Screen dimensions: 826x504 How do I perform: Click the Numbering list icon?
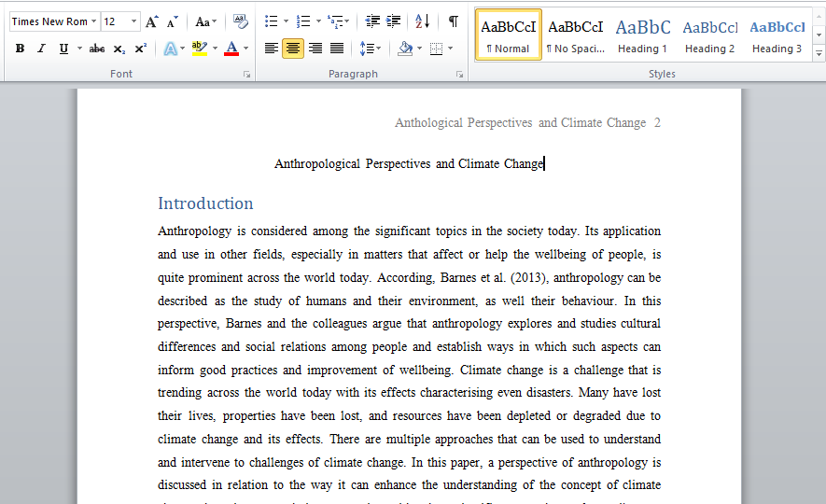pyautogui.click(x=303, y=21)
